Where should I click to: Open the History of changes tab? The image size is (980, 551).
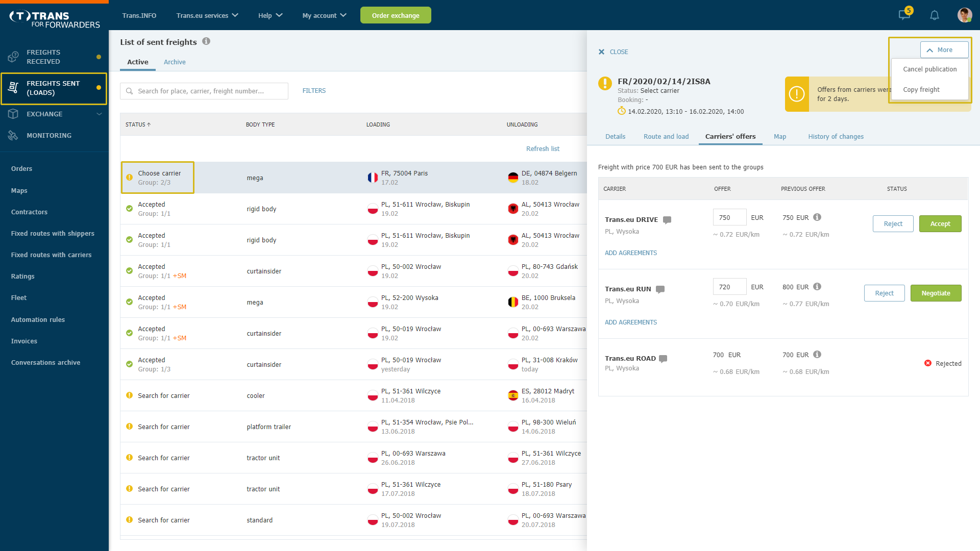click(x=836, y=136)
